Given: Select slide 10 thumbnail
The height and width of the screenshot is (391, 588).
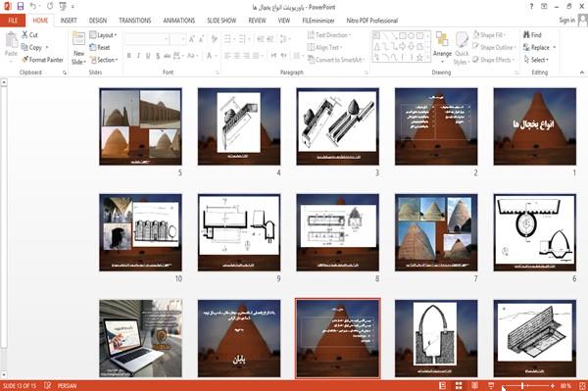Looking at the screenshot, I should point(140,232).
